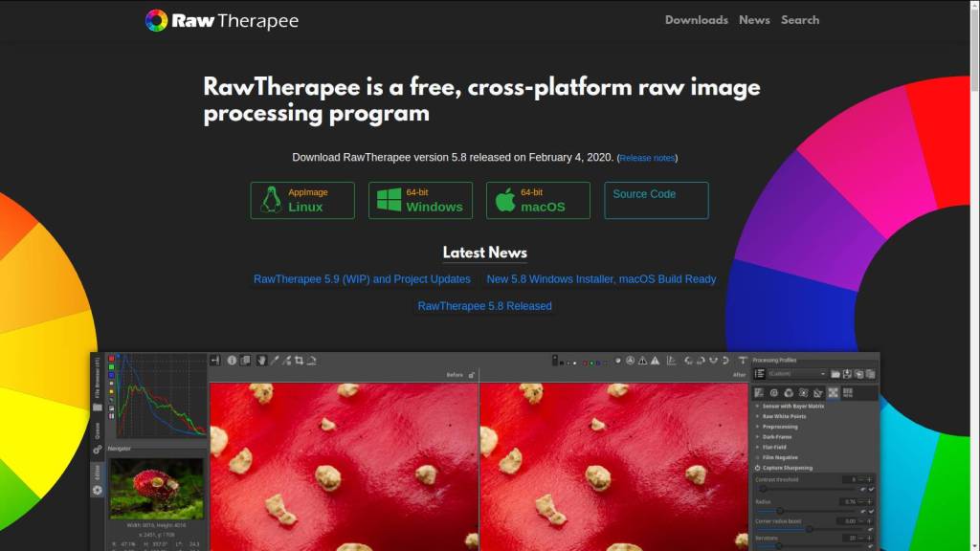
Task: Click the save processing profile icon
Action: pyautogui.click(x=847, y=374)
